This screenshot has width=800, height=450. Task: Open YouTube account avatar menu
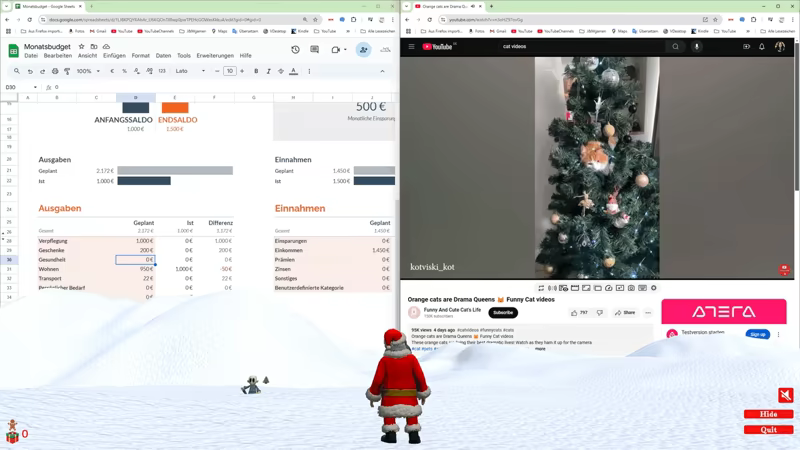coord(780,46)
